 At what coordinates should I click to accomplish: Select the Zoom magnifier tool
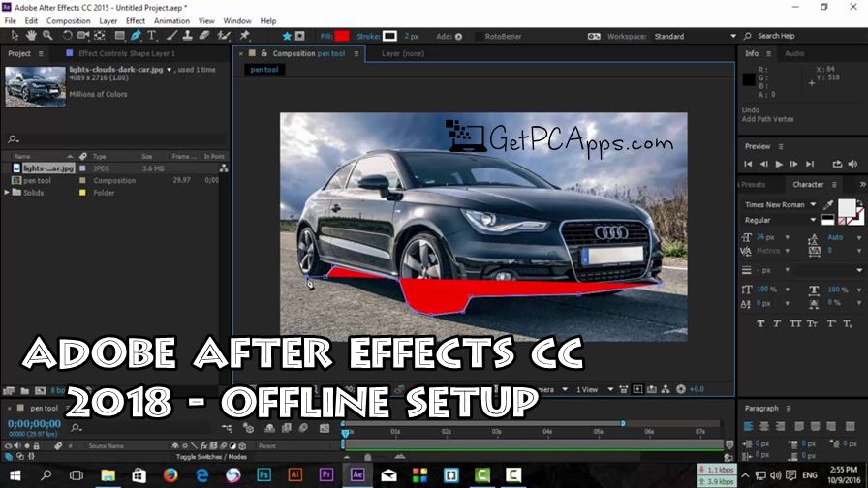tap(47, 36)
